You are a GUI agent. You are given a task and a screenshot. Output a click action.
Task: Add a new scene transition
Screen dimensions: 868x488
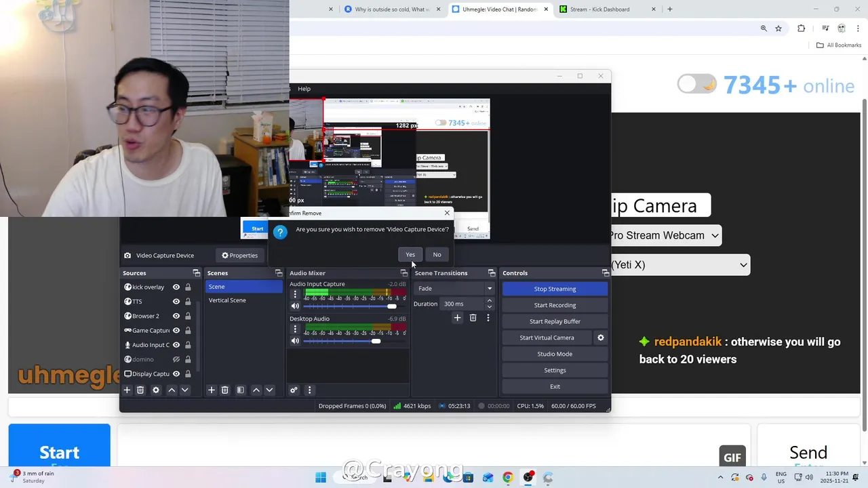click(x=457, y=317)
